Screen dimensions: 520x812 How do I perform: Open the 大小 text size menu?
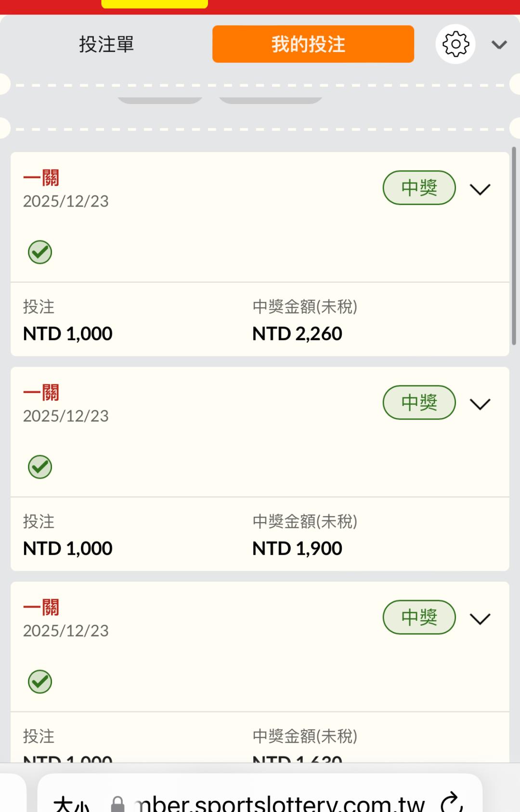point(71,804)
